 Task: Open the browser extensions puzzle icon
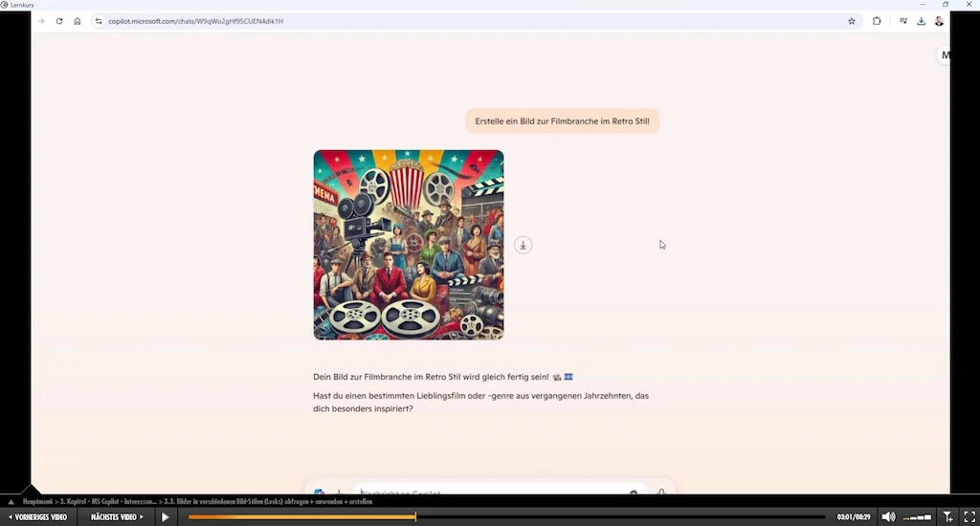tap(877, 21)
